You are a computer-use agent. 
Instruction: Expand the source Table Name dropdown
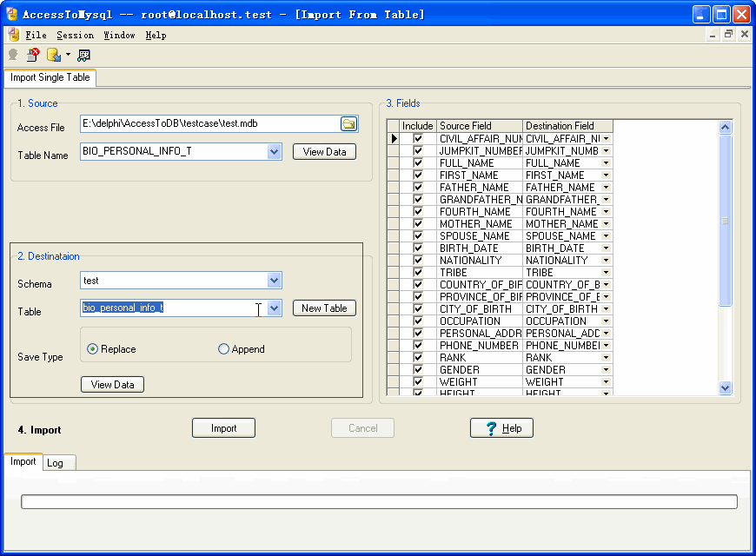tap(274, 152)
